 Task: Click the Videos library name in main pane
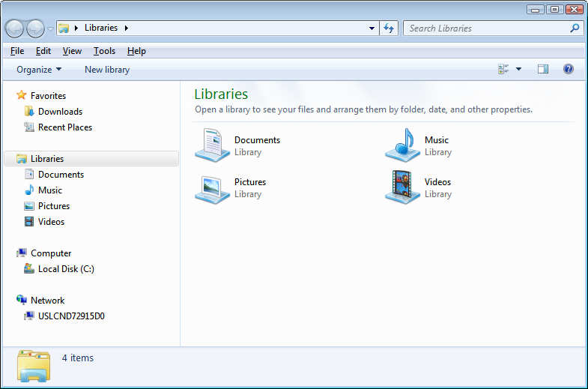(437, 182)
